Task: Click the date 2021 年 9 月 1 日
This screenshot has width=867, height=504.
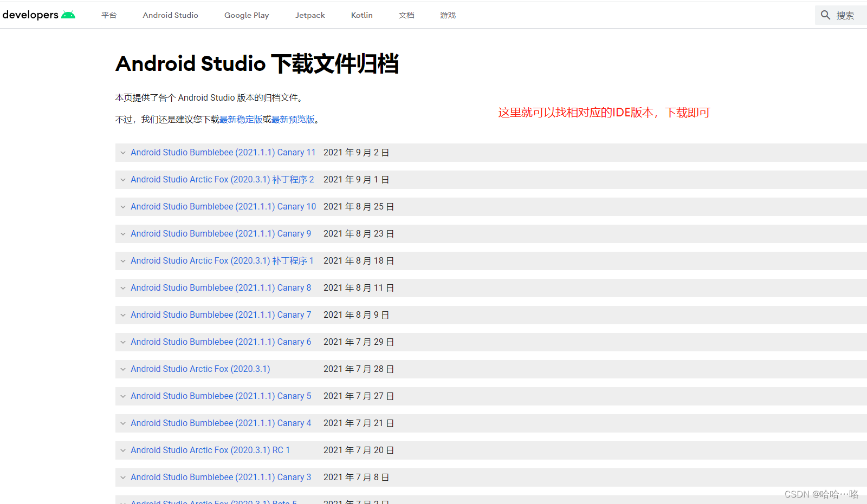Action: tap(357, 180)
